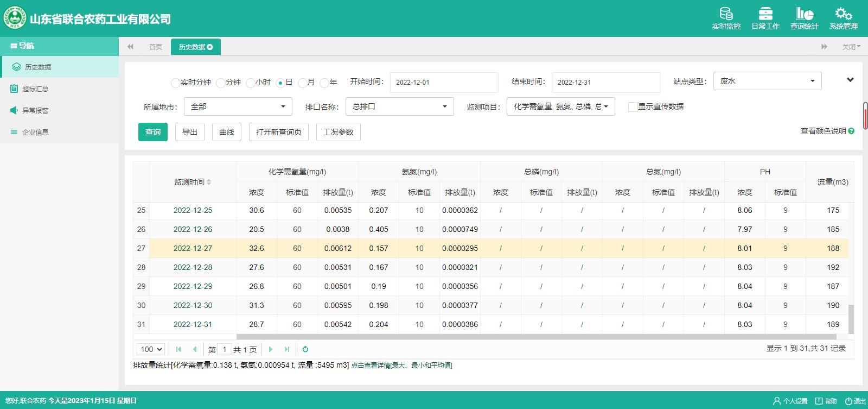Open the 监测项目 multi-select dropdown
The image size is (868, 409).
click(560, 106)
